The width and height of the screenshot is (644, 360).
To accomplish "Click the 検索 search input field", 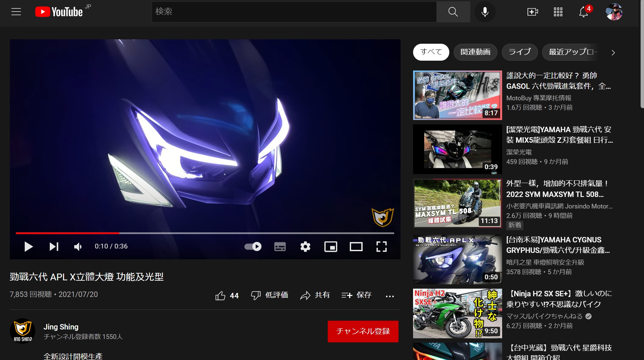I will (294, 12).
